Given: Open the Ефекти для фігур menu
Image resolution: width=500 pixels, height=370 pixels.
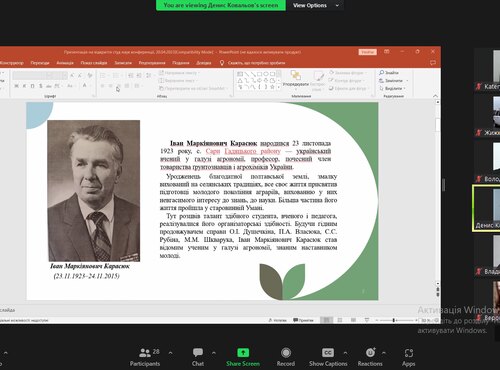Looking at the screenshot, I should (349, 88).
